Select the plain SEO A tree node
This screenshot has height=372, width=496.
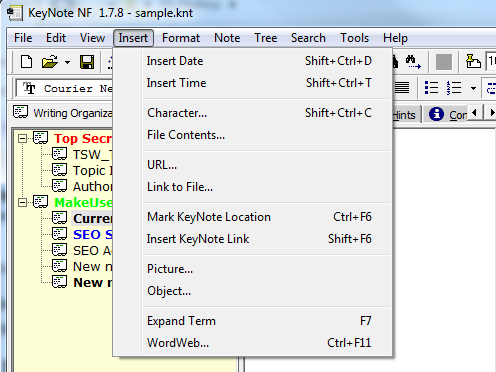[x=93, y=250]
